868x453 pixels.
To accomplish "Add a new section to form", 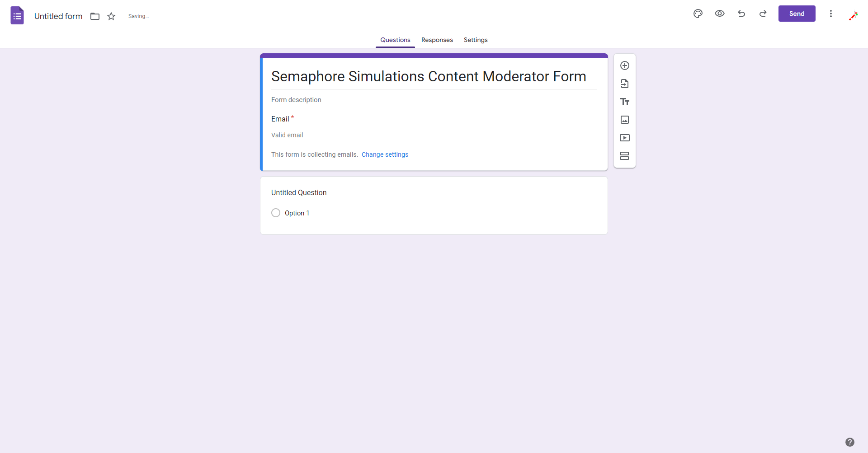I will click(x=625, y=156).
